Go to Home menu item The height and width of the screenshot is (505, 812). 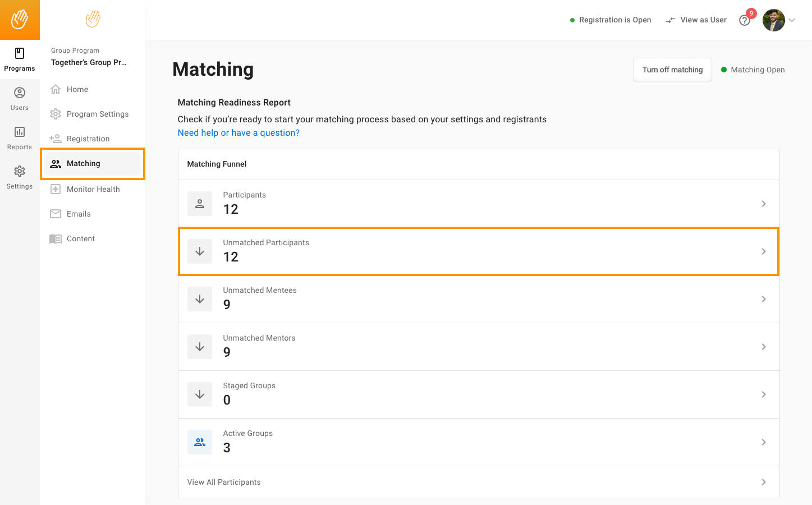(93, 89)
